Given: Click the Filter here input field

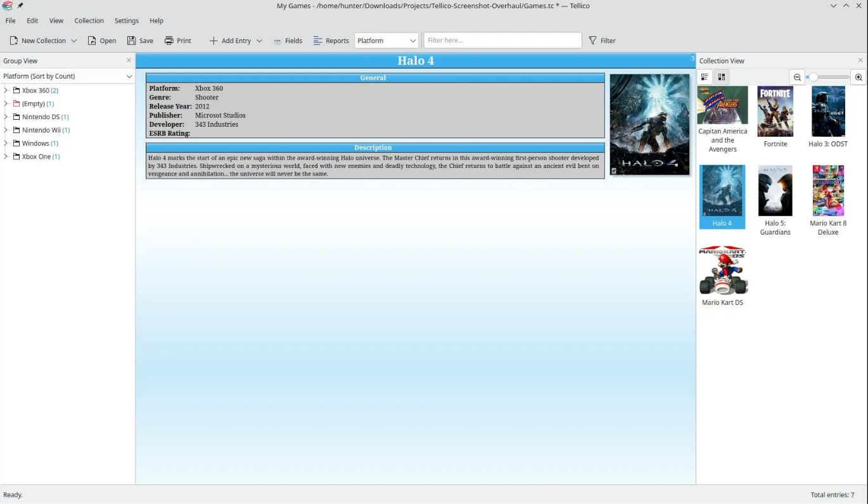Looking at the screenshot, I should (x=502, y=41).
